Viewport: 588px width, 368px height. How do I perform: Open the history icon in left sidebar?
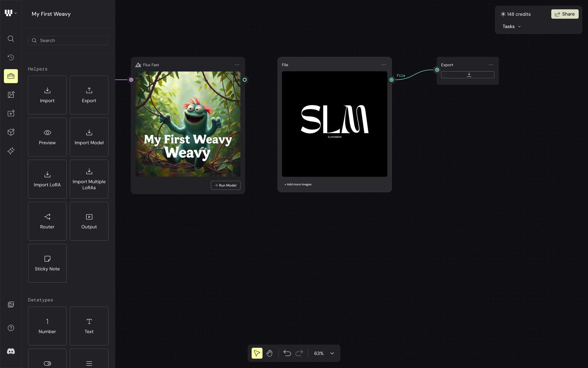click(11, 57)
